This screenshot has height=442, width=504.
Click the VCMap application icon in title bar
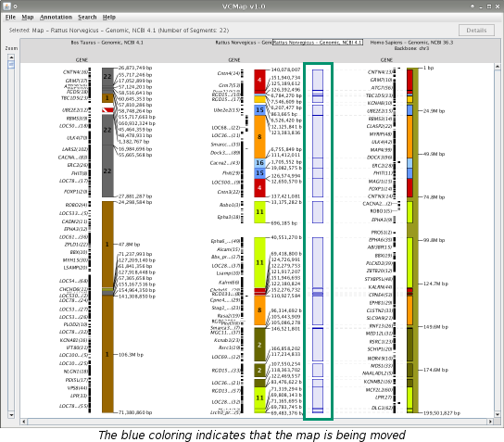click(x=7, y=6)
